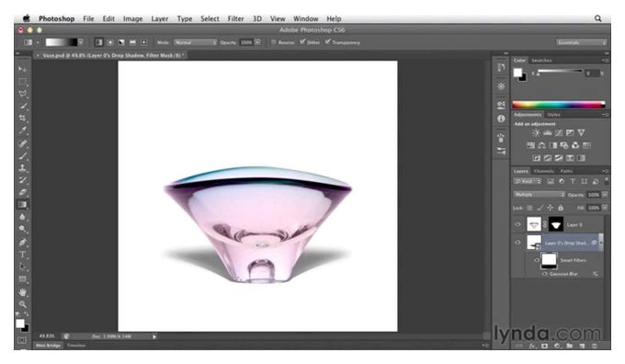This screenshot has height=364, width=625.
Task: Open the layer blend mode dropdown
Action: 539,195
